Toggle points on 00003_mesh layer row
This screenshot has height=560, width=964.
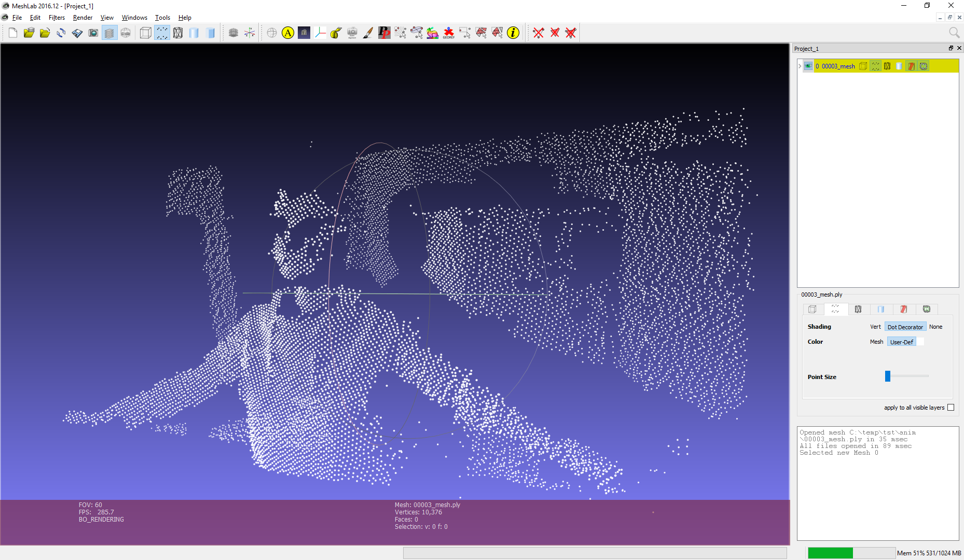point(876,66)
